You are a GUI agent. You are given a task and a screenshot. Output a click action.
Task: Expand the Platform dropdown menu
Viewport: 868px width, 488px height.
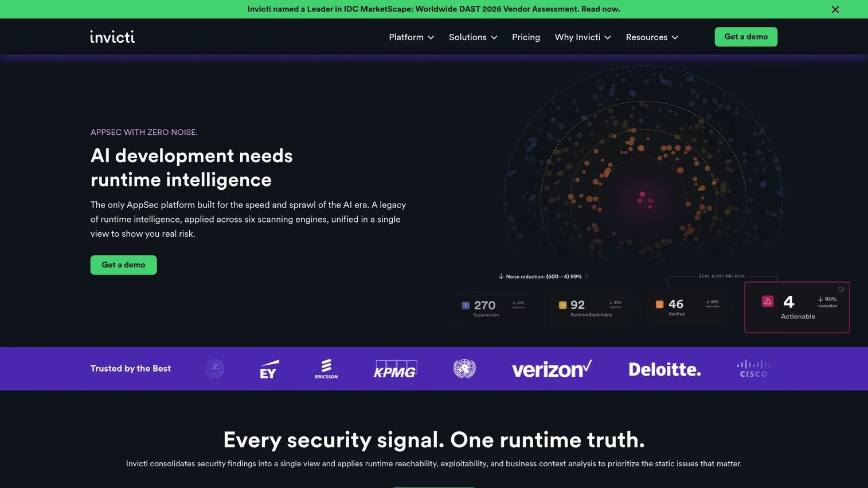tap(411, 37)
